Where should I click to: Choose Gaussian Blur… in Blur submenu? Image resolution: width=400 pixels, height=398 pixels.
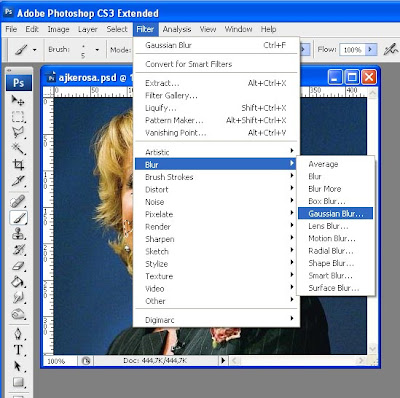coord(335,214)
